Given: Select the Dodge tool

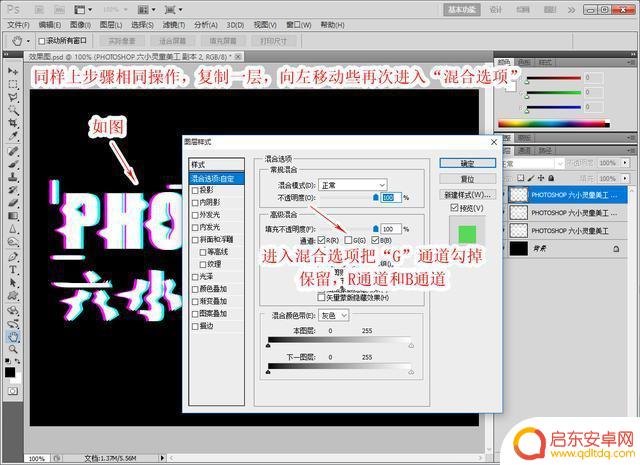Looking at the screenshot, I should tap(13, 241).
